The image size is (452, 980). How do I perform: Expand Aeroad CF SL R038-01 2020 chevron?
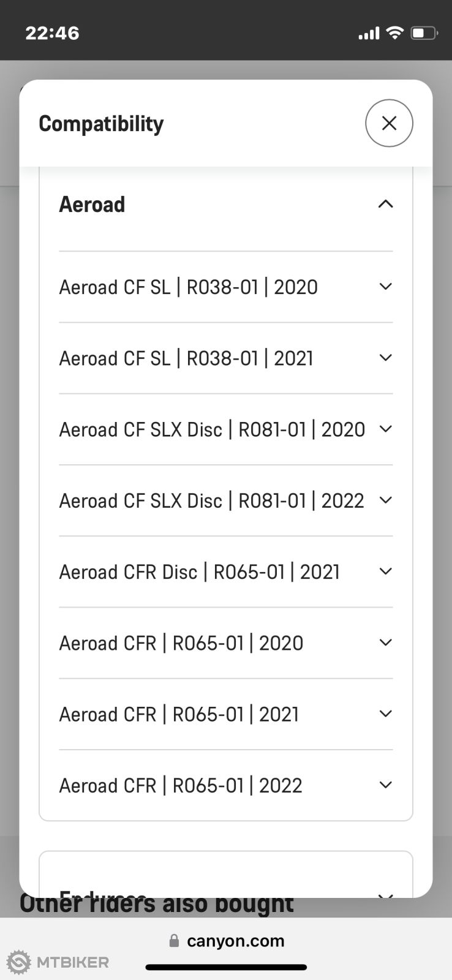click(x=385, y=287)
